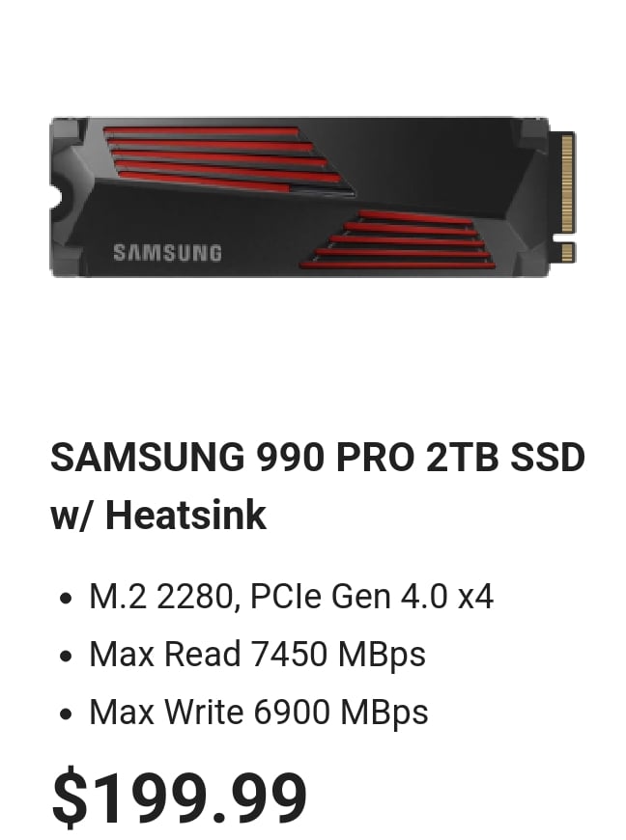Screen dimensions: 626x840
Task: Open the SAMSUNG 990 PRO 2TB SSD title link
Action: tap(317, 458)
